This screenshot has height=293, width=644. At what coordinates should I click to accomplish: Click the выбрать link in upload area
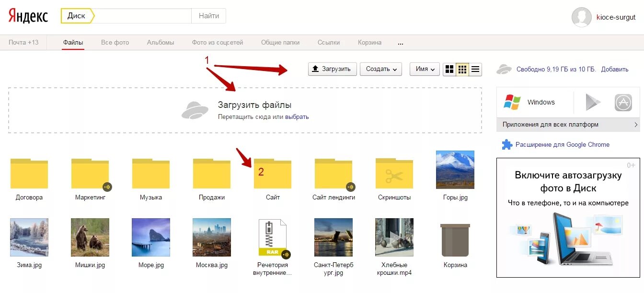[297, 117]
